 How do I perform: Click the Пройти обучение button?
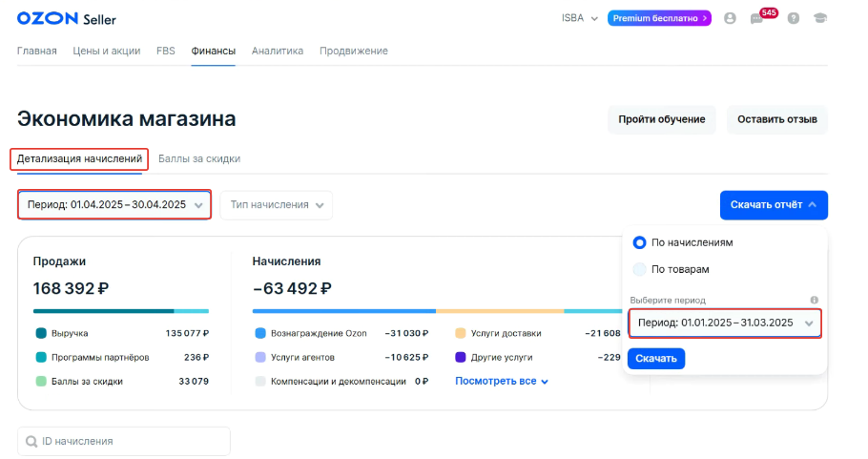point(662,119)
